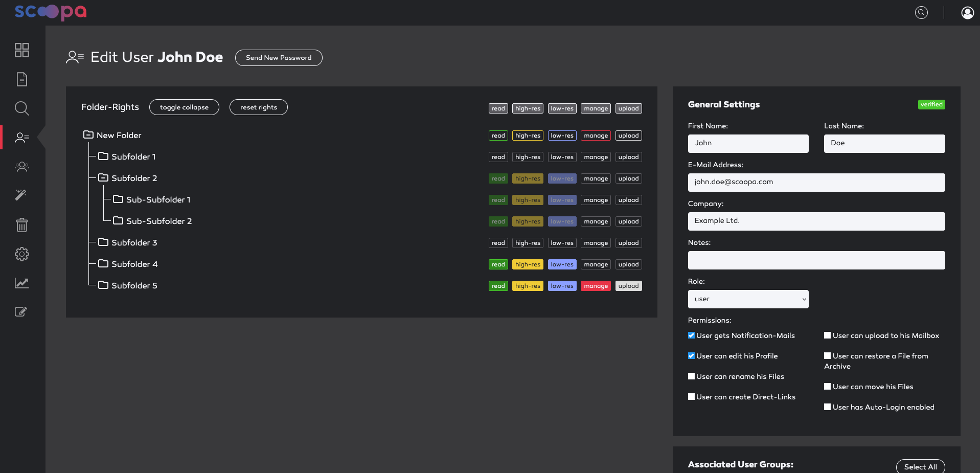This screenshot has width=980, height=473.
Task: Enable User has Auto-Login
Action: click(827, 407)
